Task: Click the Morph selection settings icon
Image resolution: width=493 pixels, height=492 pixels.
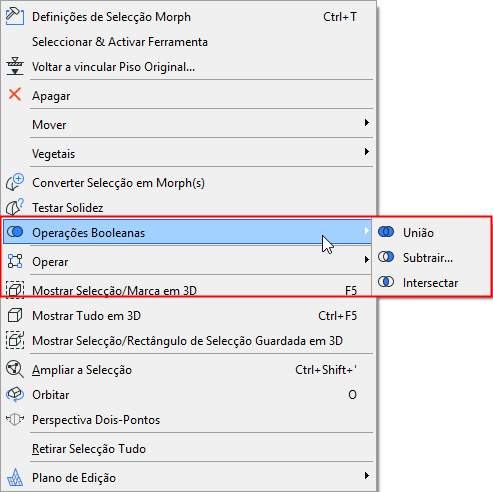Action: click(15, 16)
